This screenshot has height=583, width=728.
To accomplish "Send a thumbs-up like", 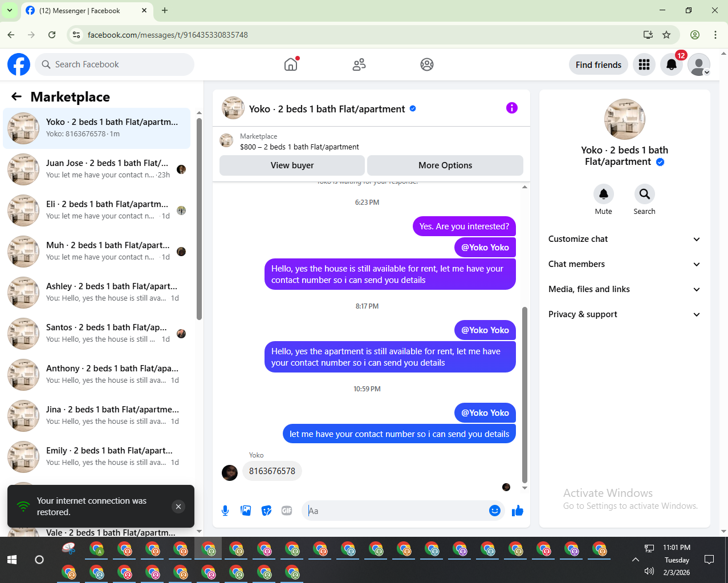I will click(518, 511).
